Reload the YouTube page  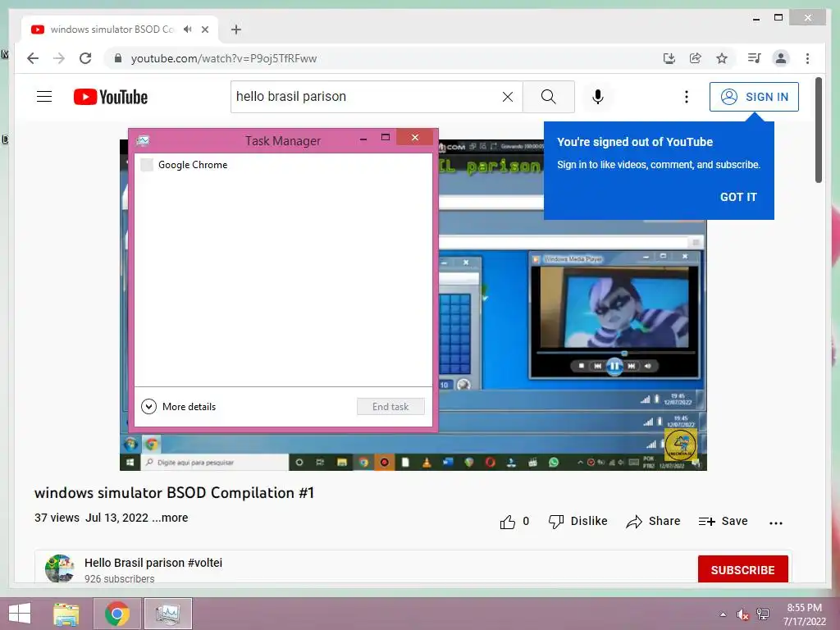[85, 58]
